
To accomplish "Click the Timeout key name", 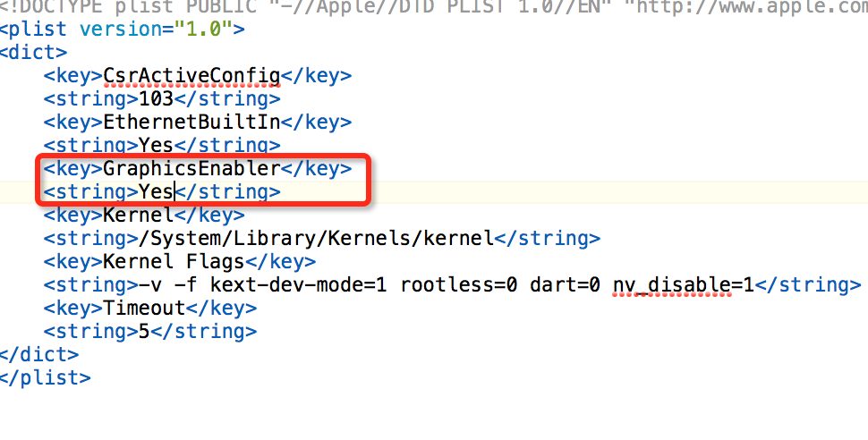I will (x=144, y=308).
